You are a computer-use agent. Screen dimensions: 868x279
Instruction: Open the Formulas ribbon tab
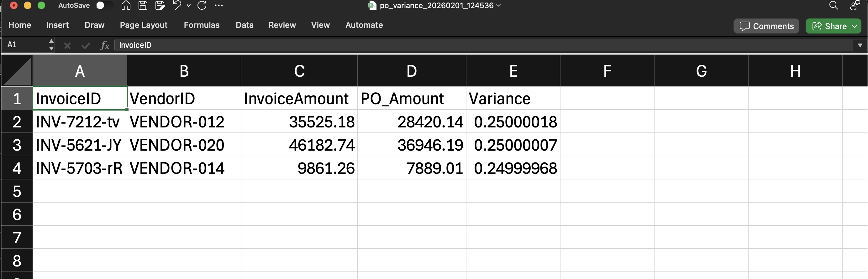click(202, 25)
